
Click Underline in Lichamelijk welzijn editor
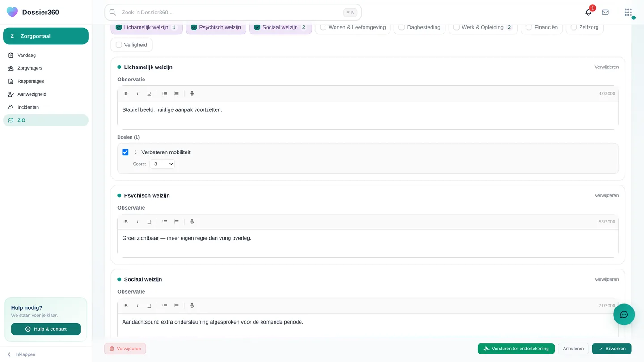point(149,93)
